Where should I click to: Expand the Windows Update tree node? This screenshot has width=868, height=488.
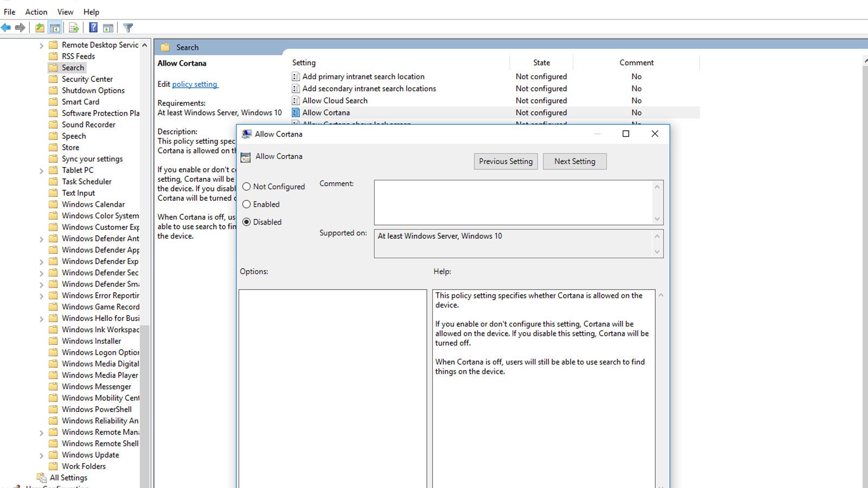41,455
